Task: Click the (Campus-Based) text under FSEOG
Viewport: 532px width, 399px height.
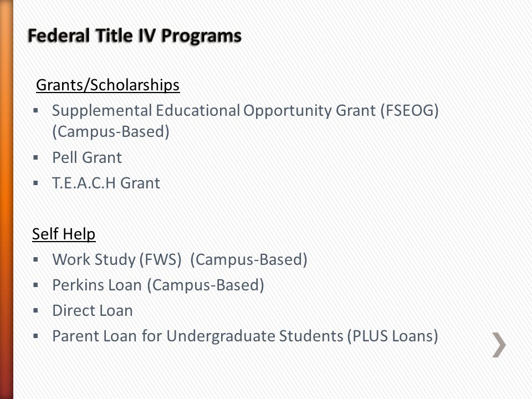Action: [x=111, y=132]
